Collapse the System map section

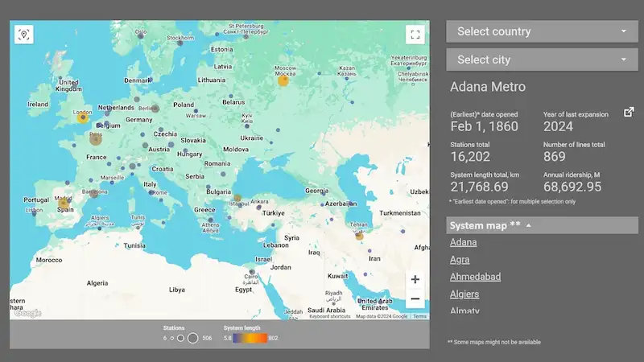(542, 225)
